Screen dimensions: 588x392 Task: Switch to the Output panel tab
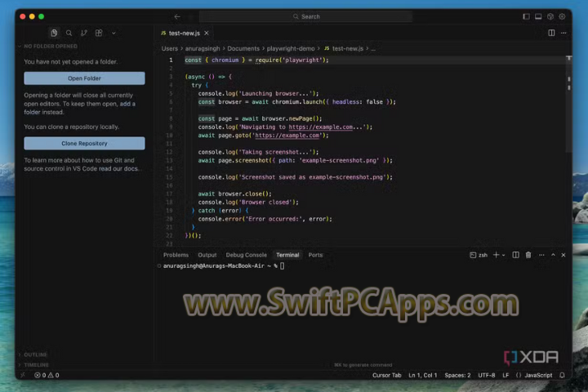207,255
